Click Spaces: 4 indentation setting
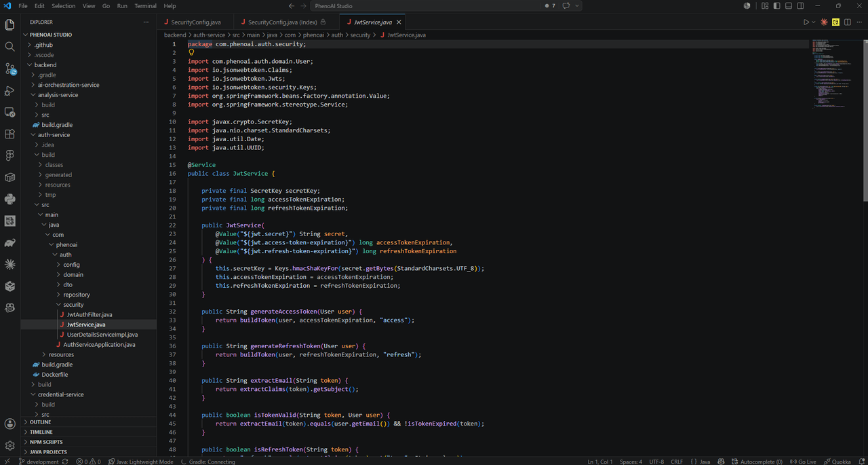The image size is (868, 465). pos(631,462)
